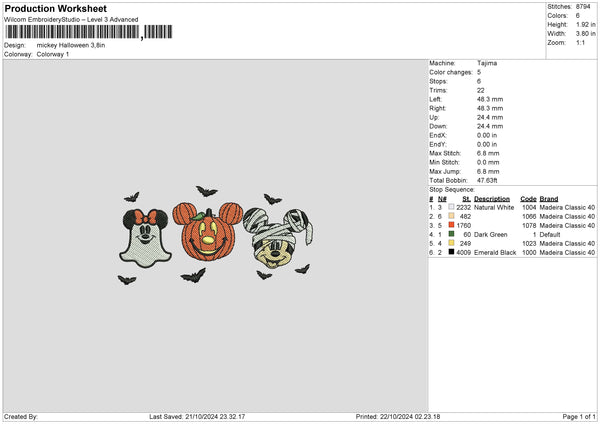
Task: Click the 'Last Saved: 21/10/2024' footer text
Action: [197, 417]
